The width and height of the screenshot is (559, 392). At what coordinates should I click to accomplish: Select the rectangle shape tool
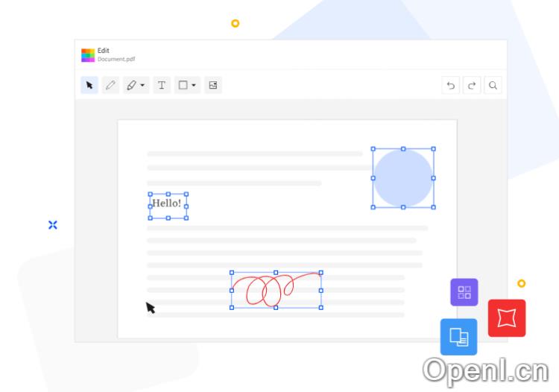pyautogui.click(x=183, y=85)
